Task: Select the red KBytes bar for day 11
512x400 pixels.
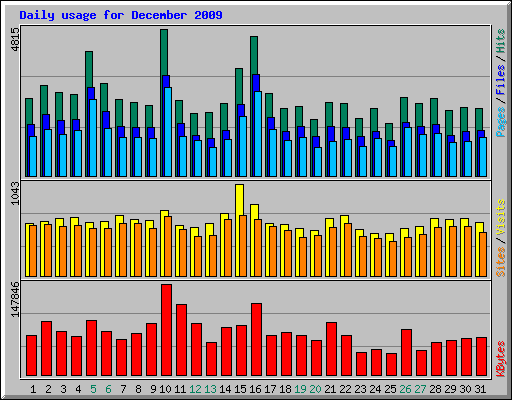Action: tap(182, 340)
